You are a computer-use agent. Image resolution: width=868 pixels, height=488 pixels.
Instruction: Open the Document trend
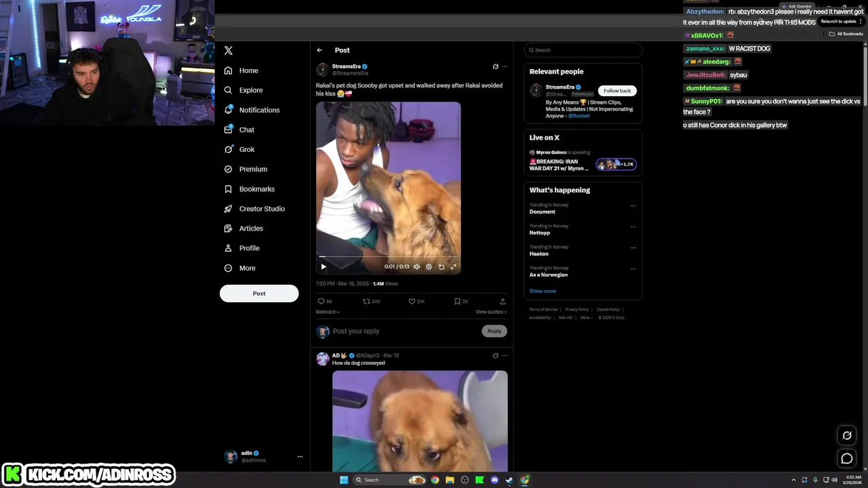pyautogui.click(x=542, y=211)
